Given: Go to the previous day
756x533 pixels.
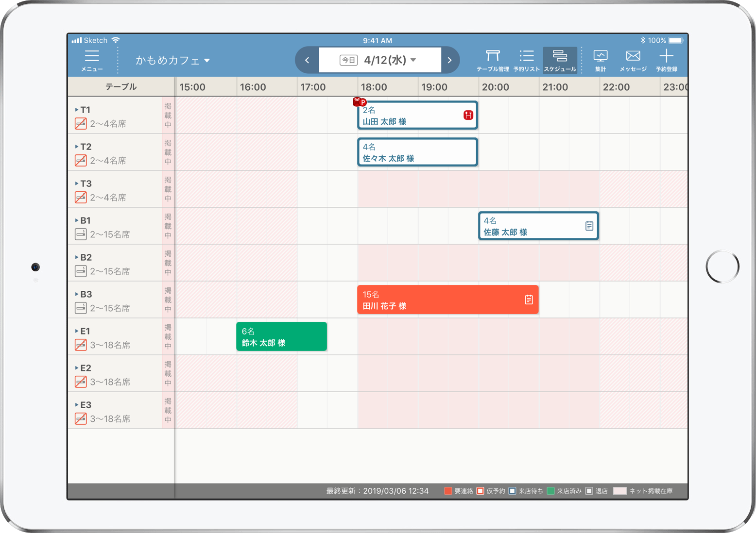Looking at the screenshot, I should pos(307,60).
